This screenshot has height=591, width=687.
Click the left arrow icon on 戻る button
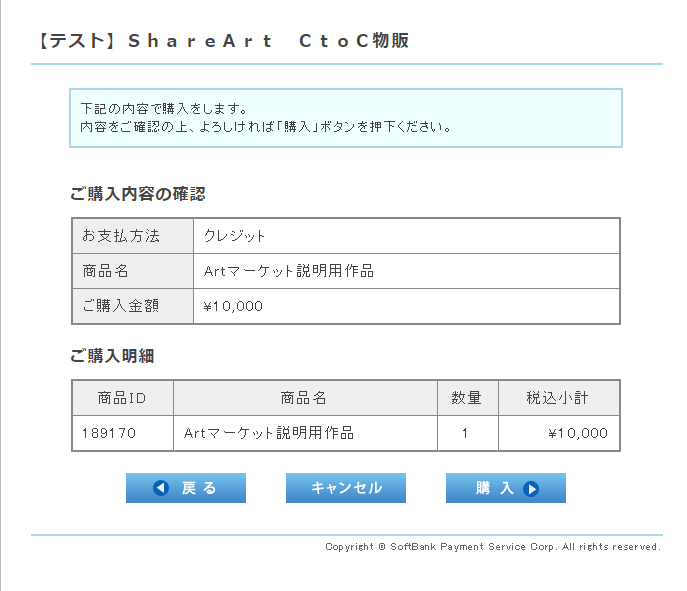point(161,488)
